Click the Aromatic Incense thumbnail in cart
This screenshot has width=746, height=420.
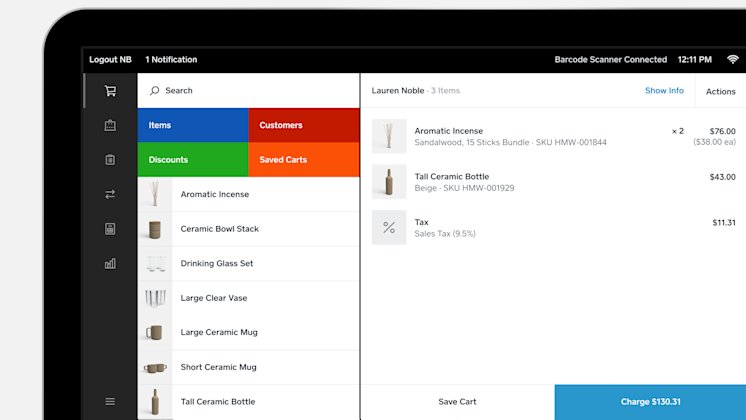pos(389,136)
